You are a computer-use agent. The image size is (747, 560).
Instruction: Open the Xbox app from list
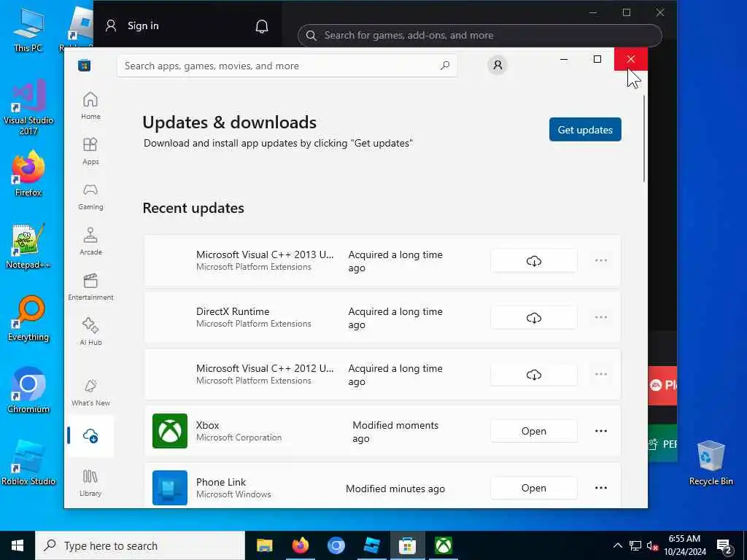[533, 431]
